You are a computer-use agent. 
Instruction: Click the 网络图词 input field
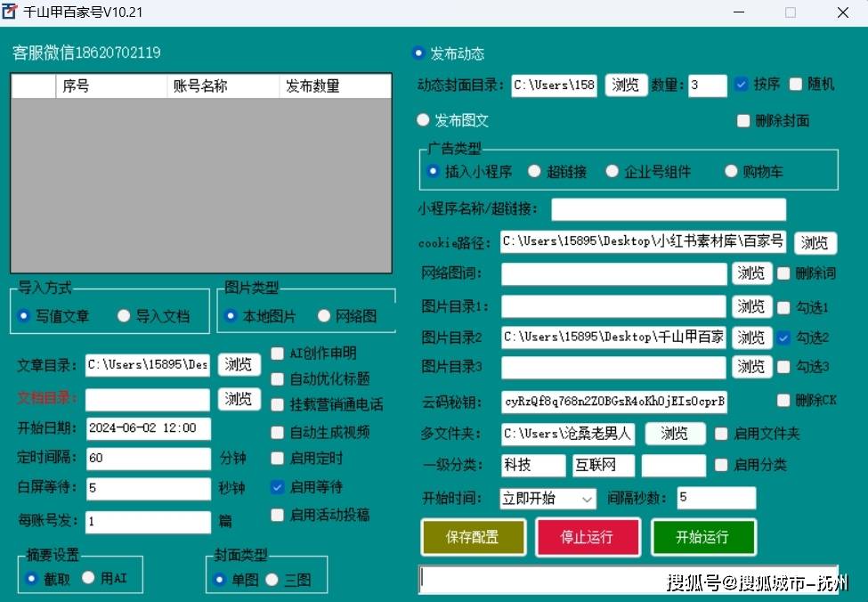[614, 274]
